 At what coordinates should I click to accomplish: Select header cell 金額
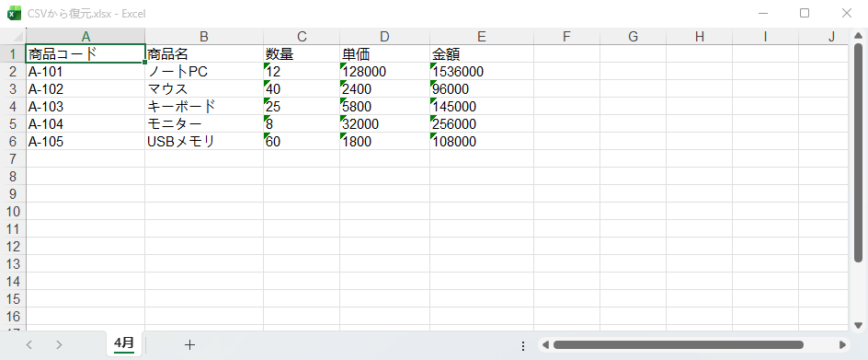(482, 53)
